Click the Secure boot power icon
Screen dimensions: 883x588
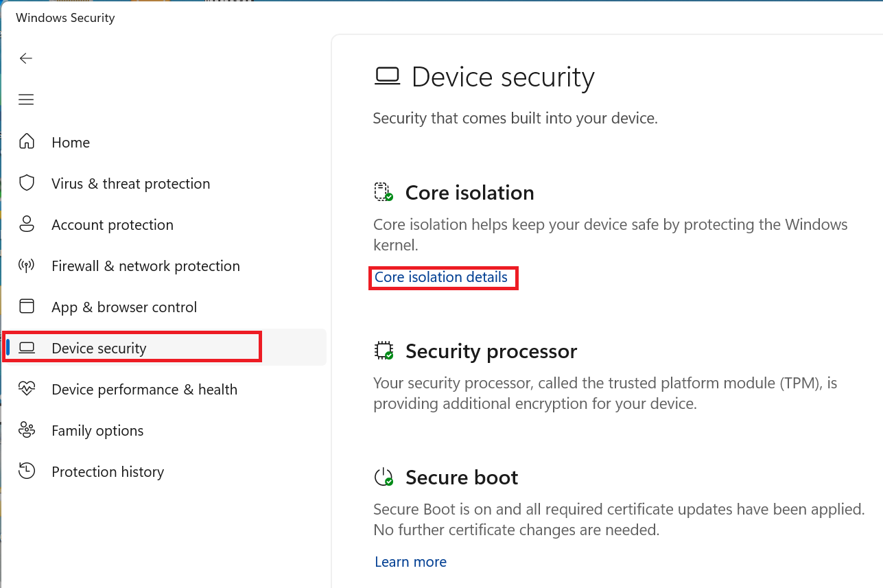tap(383, 477)
